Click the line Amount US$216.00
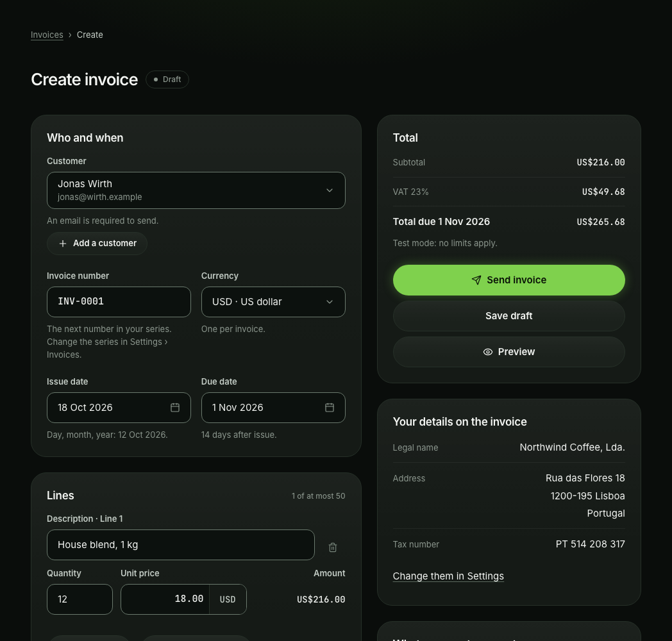672x641 pixels. (321, 599)
